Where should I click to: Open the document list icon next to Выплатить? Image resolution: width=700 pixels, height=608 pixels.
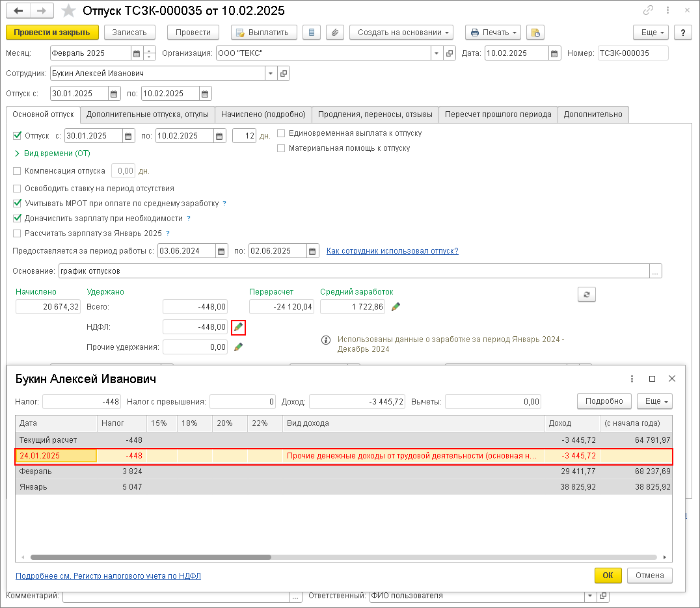pos(312,32)
